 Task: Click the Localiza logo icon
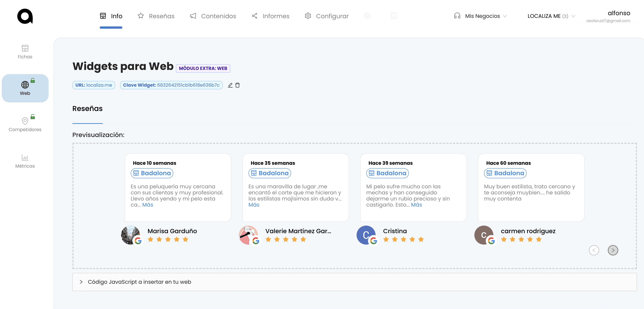pos(25,16)
